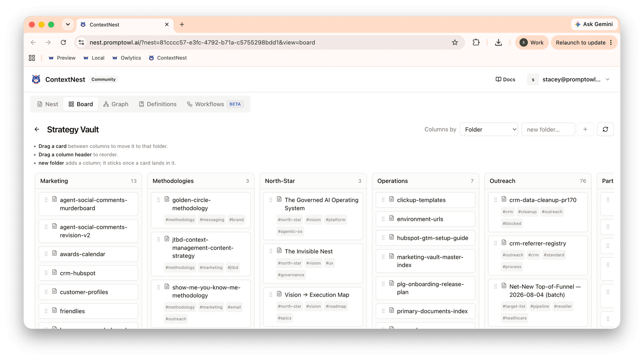The height and width of the screenshot is (360, 644).
Task: Grab drag handle on crm-data-cleanup-pr170 card
Action: [495, 200]
